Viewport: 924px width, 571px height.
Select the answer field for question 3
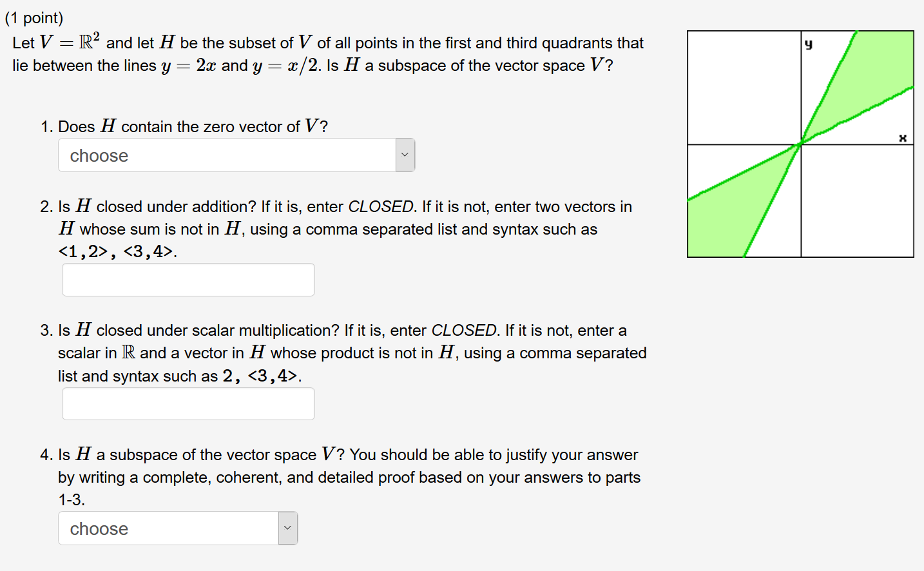(x=188, y=403)
